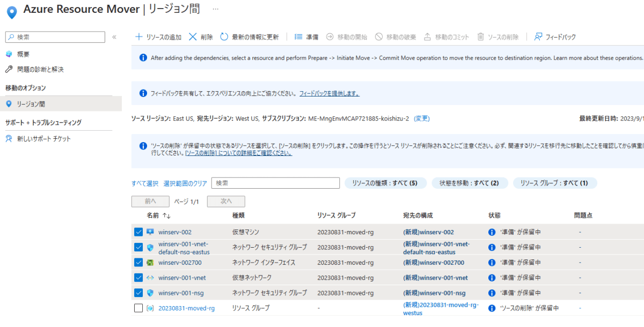Open 新しいサポート チケット in the sidebar
Viewport: 644px width, 327px height.
pos(44,139)
